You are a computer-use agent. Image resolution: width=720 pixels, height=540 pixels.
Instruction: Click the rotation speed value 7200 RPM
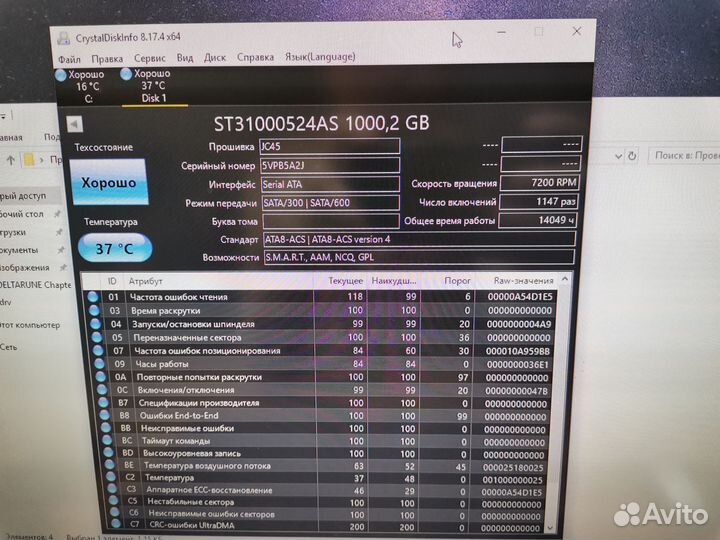539,183
